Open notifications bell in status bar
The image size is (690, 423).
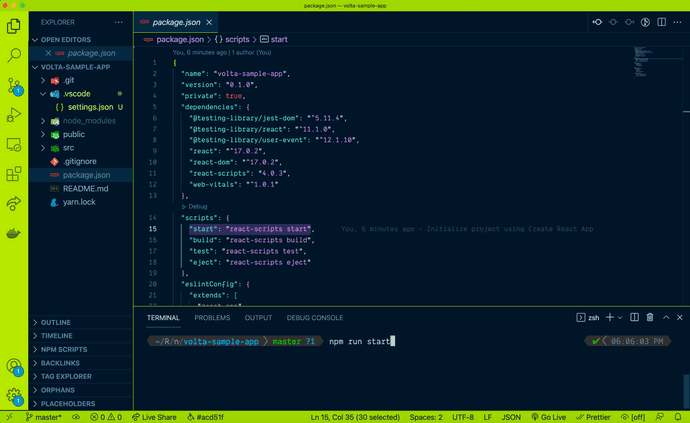point(678,417)
